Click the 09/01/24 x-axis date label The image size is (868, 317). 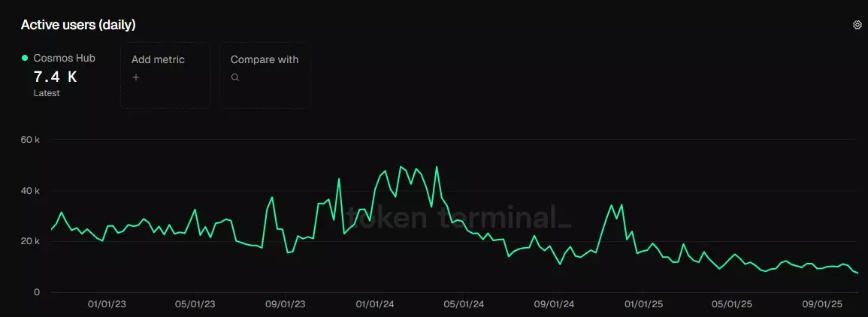pyautogui.click(x=554, y=304)
